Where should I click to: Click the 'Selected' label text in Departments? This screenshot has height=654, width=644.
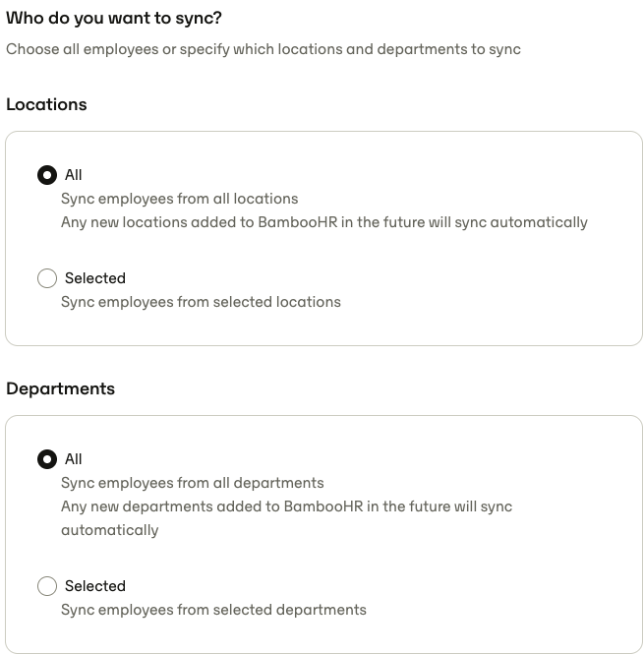coord(95,586)
